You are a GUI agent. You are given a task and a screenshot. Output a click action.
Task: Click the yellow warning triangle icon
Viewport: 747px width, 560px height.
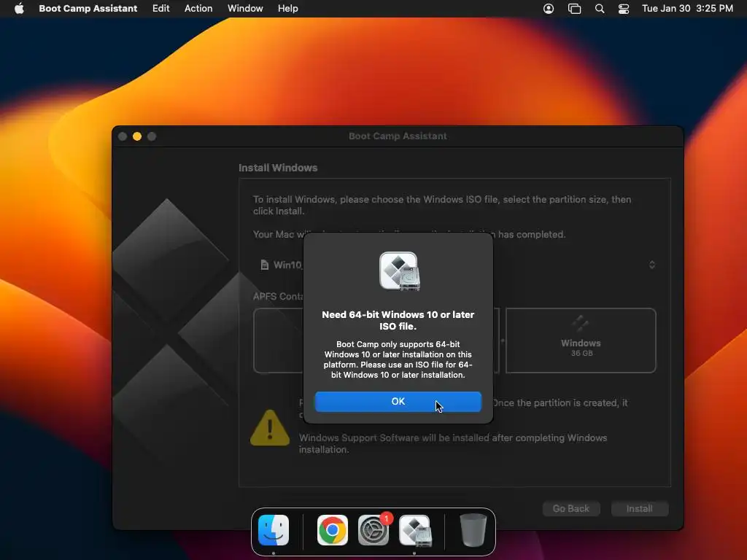(x=270, y=427)
